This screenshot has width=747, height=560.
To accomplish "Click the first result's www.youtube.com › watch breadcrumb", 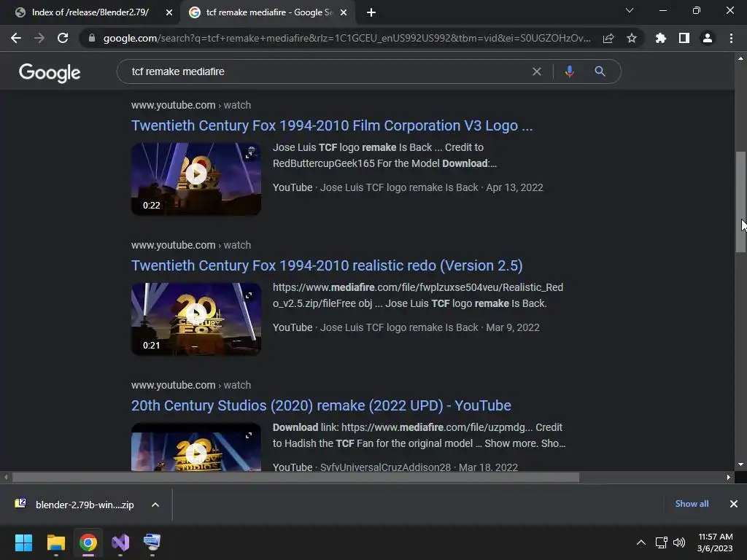I will tap(191, 105).
